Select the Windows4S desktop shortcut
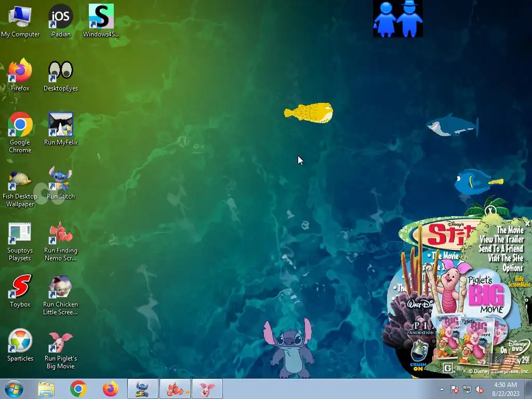The width and height of the screenshot is (532, 399). [101, 21]
